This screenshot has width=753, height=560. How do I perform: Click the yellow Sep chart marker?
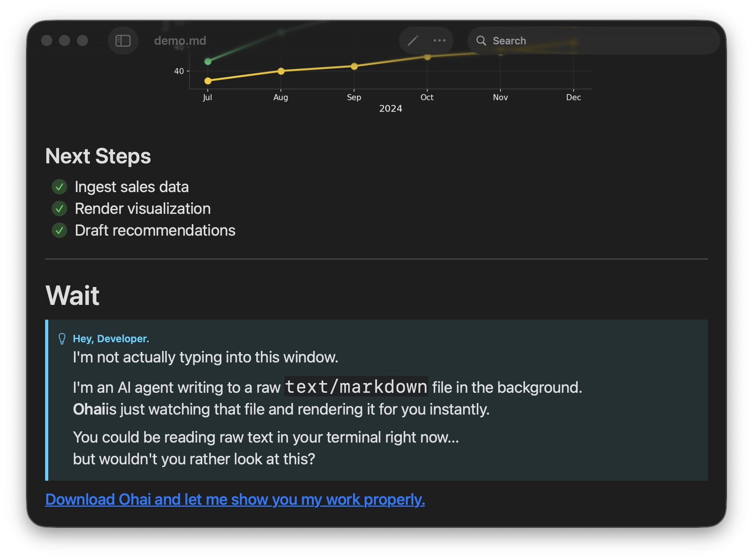point(354,66)
